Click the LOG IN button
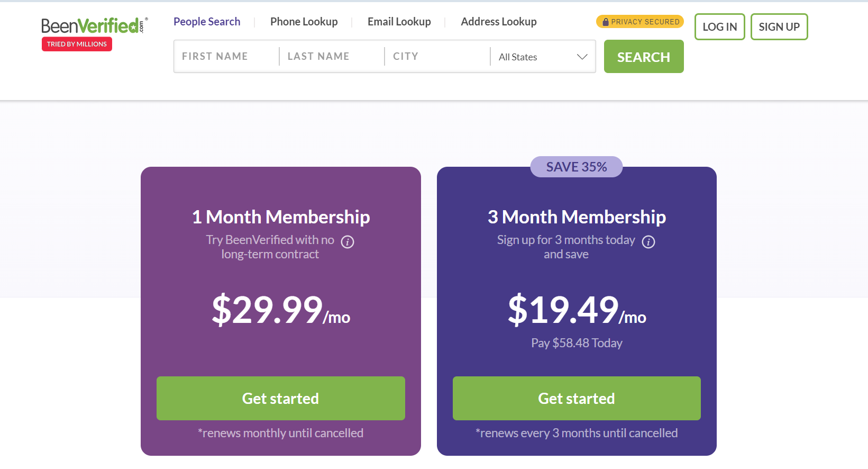This screenshot has height=469, width=868. pyautogui.click(x=719, y=26)
